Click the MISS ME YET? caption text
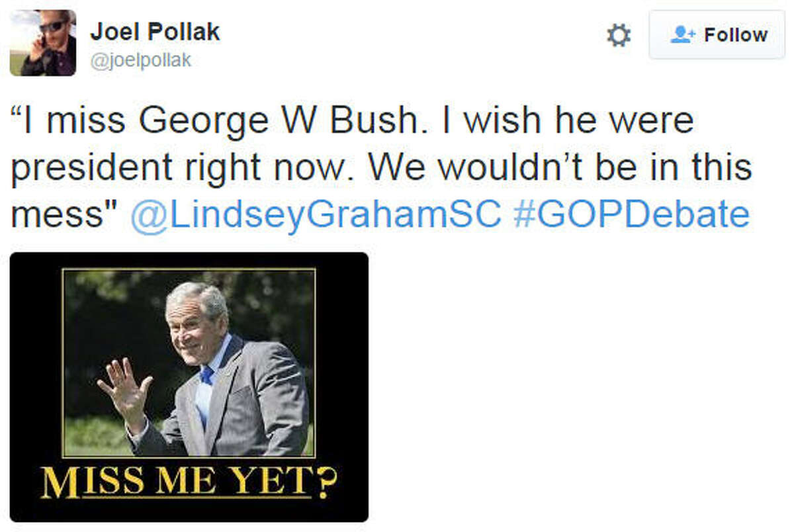 coord(189,484)
